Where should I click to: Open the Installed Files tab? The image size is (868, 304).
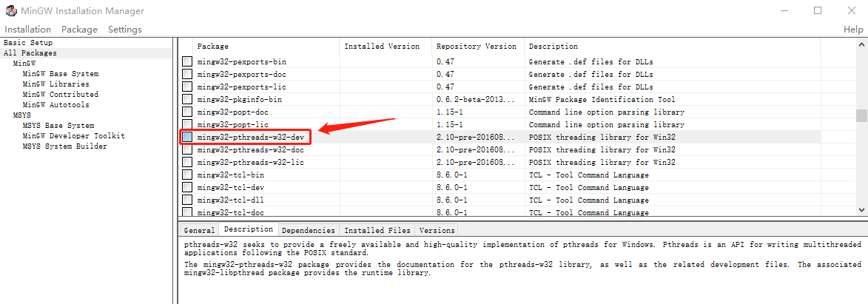click(x=377, y=230)
